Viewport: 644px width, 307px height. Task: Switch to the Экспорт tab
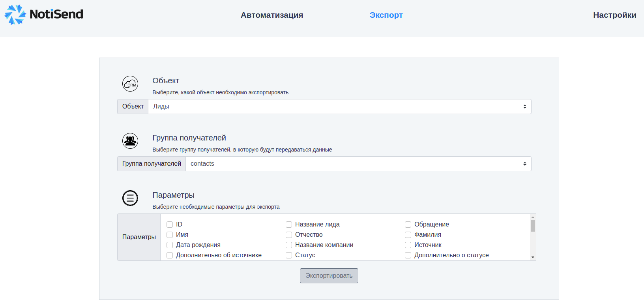(386, 15)
